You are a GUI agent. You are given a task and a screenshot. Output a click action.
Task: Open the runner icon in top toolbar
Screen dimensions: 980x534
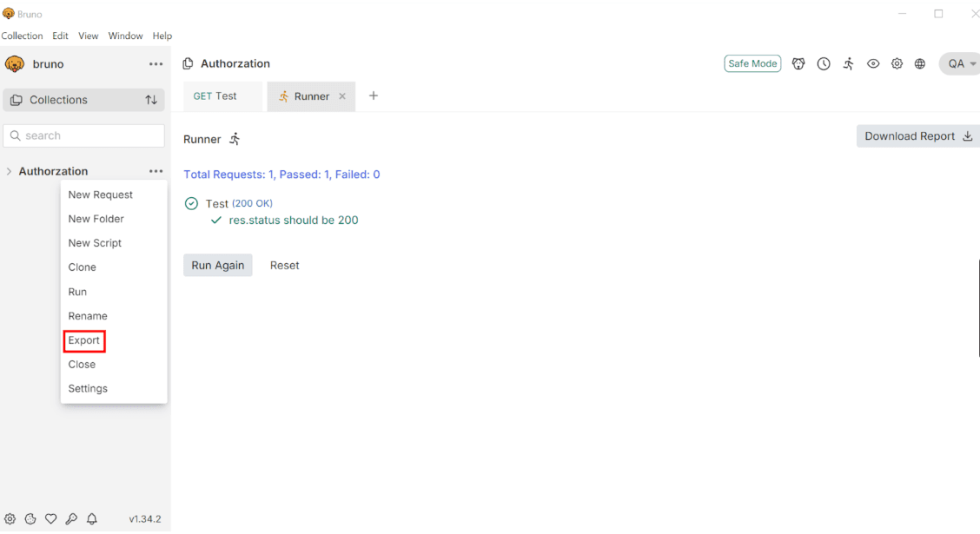point(848,63)
